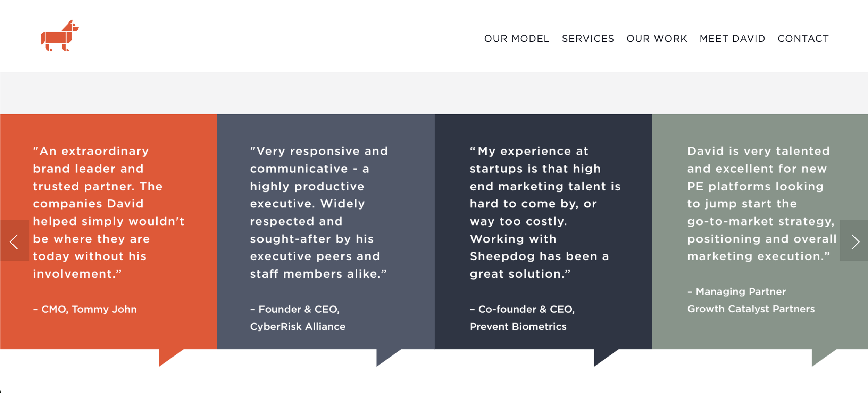
Task: Navigate to Meet David
Action: pyautogui.click(x=732, y=39)
